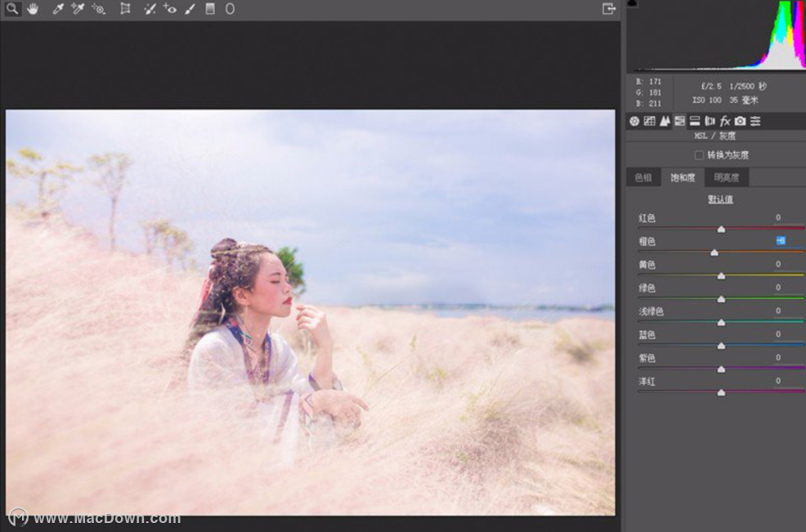Click the 'HSL / 灰度' panel title
Screen dimensions: 806x532
click(715, 136)
